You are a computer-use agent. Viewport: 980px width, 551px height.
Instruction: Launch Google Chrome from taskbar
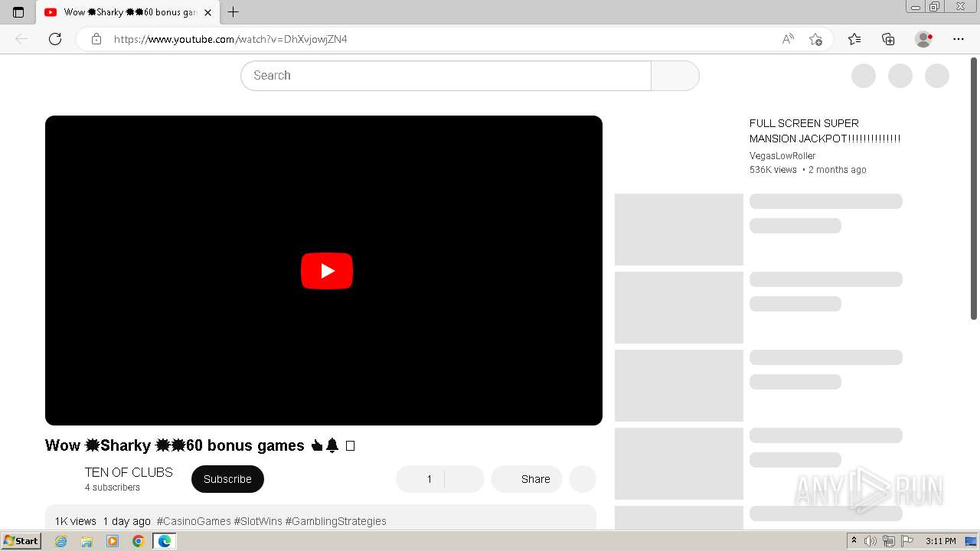pos(138,541)
